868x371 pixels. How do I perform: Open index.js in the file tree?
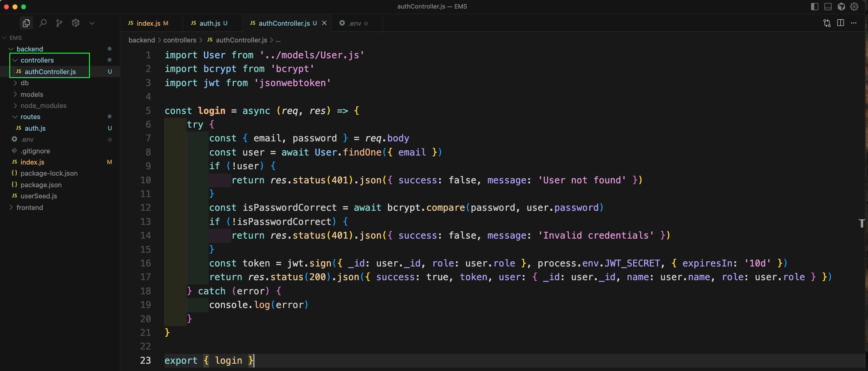click(x=60, y=162)
